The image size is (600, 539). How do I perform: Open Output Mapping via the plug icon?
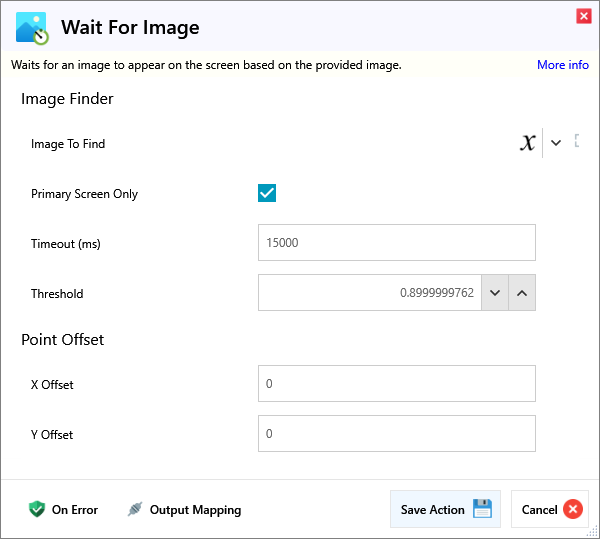[135, 509]
